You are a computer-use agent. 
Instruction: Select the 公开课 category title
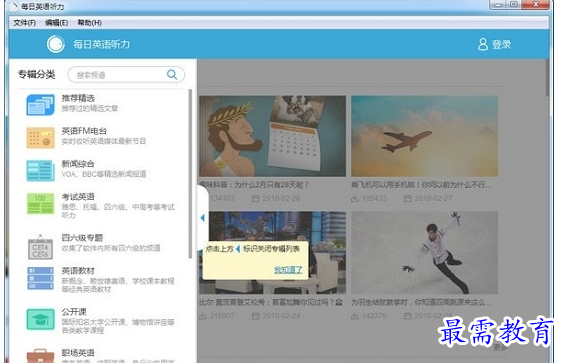pos(74,312)
